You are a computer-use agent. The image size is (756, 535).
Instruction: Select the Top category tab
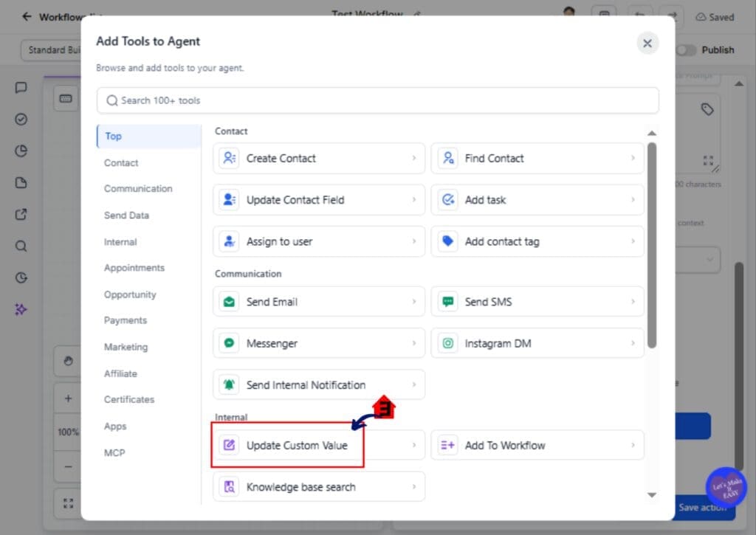tap(149, 137)
